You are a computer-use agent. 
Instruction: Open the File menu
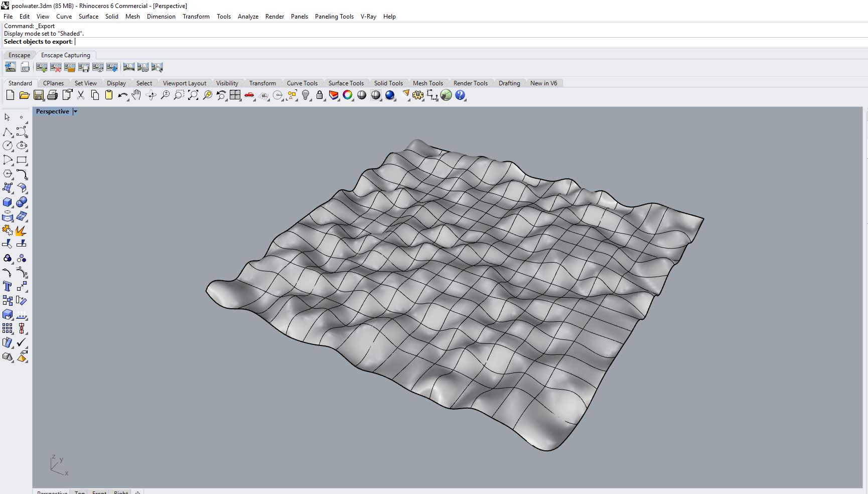(x=8, y=16)
